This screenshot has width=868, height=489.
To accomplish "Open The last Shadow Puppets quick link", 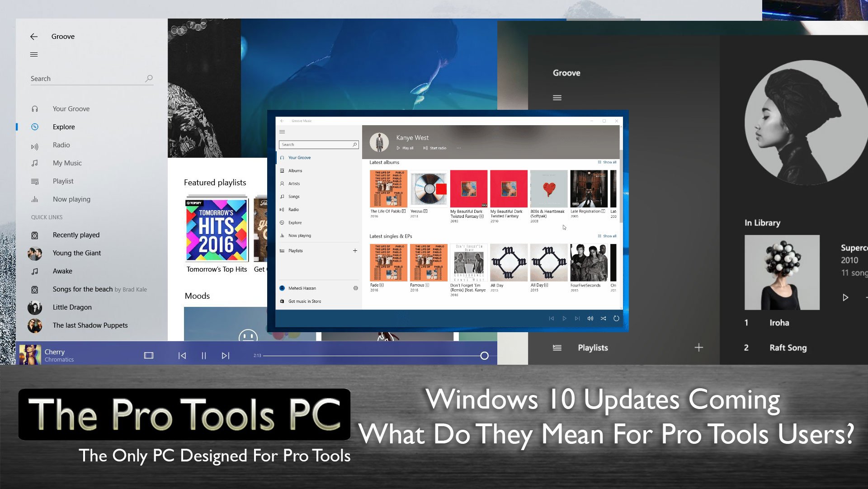I will point(90,325).
